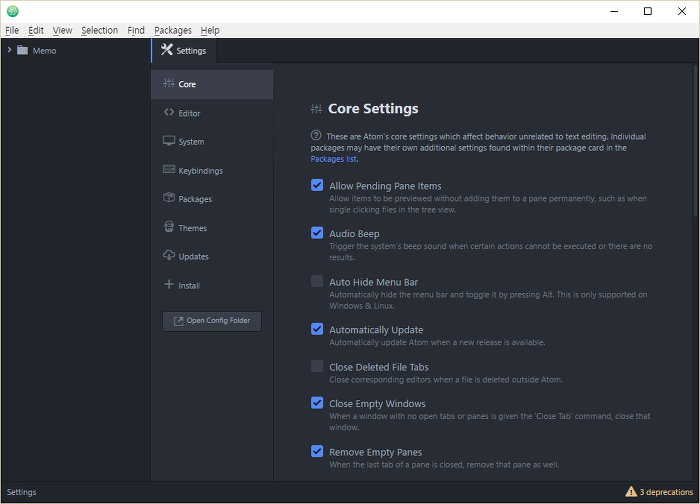The image size is (700, 504).
Task: Click the System monitor icon
Action: pyautogui.click(x=169, y=141)
